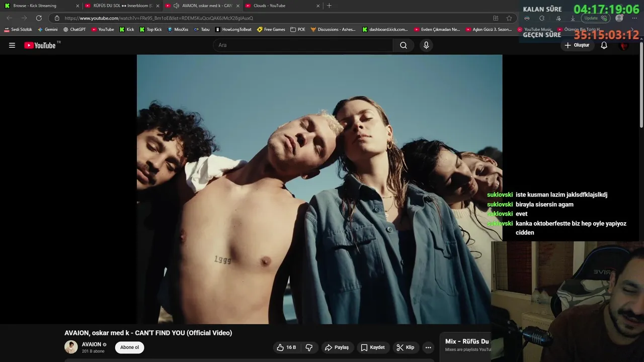
Task: Mute the playing tab speaker icon
Action: [176, 6]
